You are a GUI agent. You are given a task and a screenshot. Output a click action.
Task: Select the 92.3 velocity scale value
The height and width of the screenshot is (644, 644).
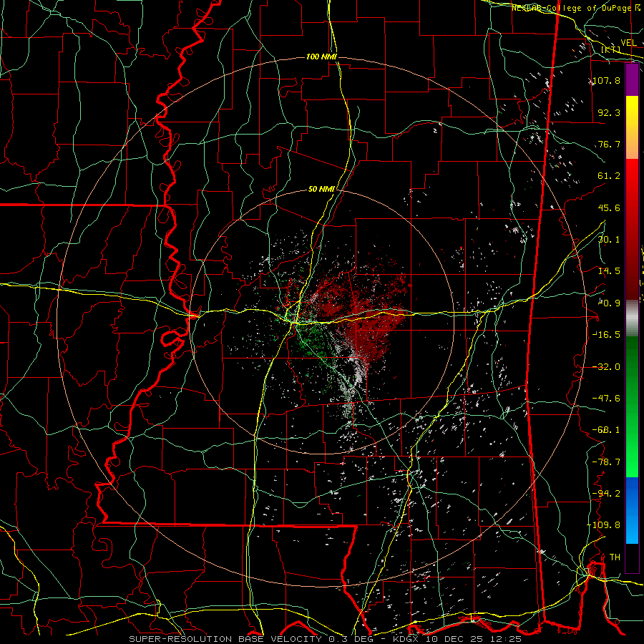609,112
